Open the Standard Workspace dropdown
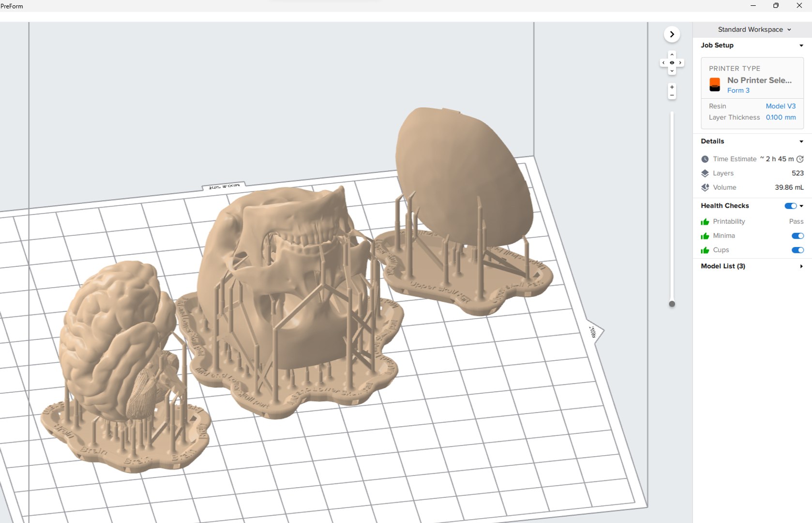Screen dimensions: 812x523 (754, 30)
